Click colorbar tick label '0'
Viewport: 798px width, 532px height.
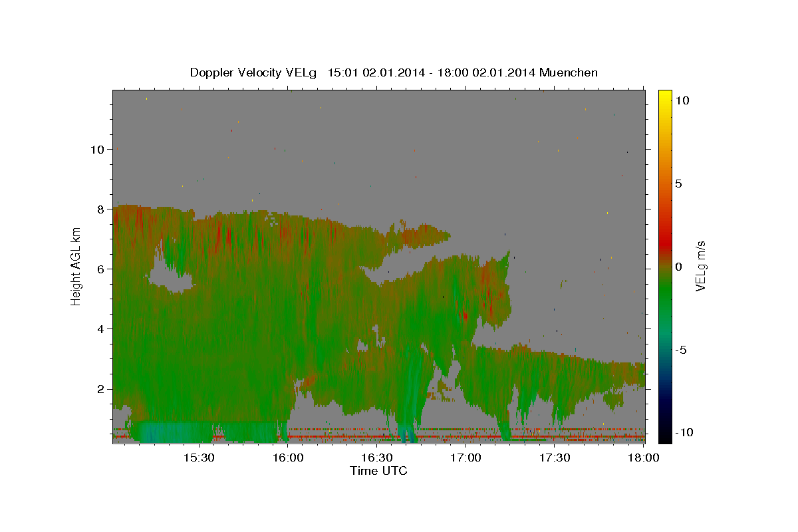pos(678,267)
